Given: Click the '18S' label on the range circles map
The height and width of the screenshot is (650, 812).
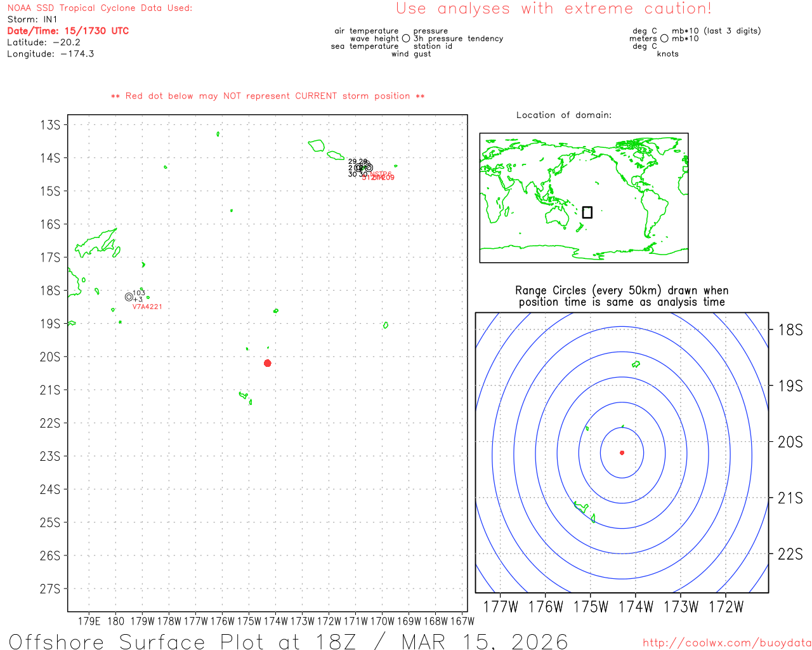Looking at the screenshot, I should (x=790, y=329).
